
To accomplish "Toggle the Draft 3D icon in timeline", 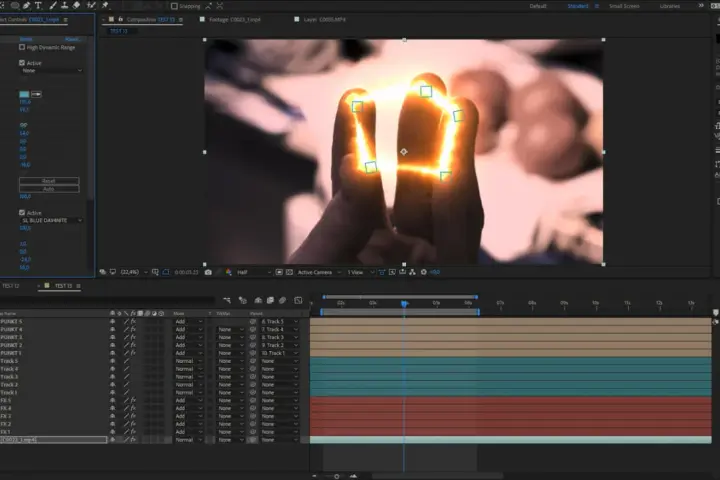I will 243,300.
